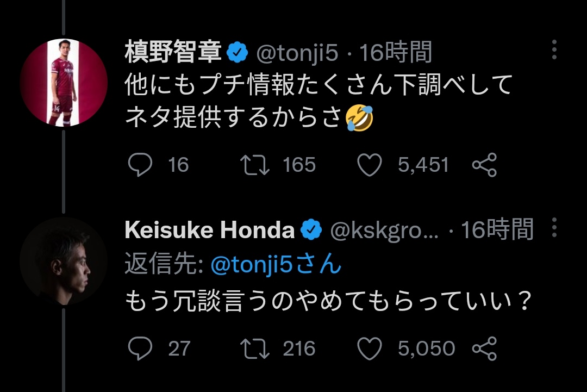
Task: Reply to 槙野智章's tweet
Action: [x=139, y=164]
